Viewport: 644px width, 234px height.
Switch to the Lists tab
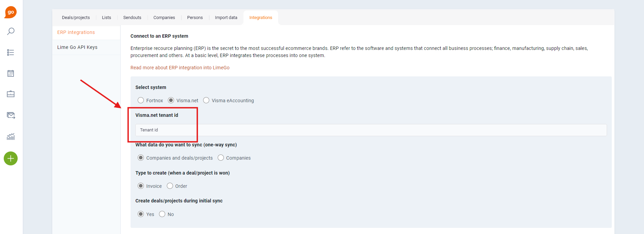106,18
